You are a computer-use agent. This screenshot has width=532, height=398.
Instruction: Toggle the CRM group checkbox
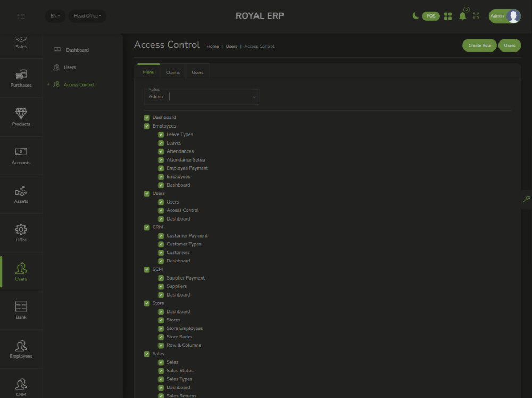pos(147,227)
